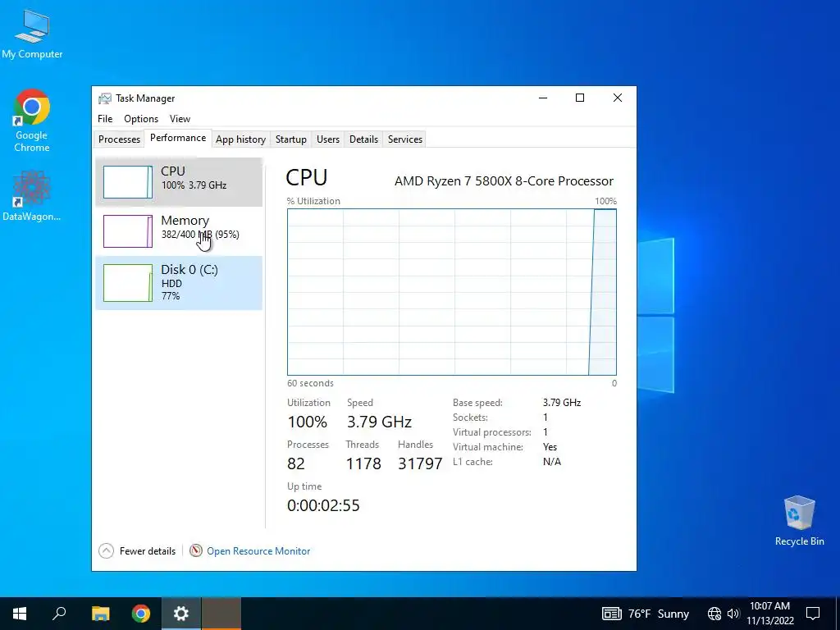Select the Memory mini graph thumbnail
This screenshot has height=630, width=840.
[128, 231]
